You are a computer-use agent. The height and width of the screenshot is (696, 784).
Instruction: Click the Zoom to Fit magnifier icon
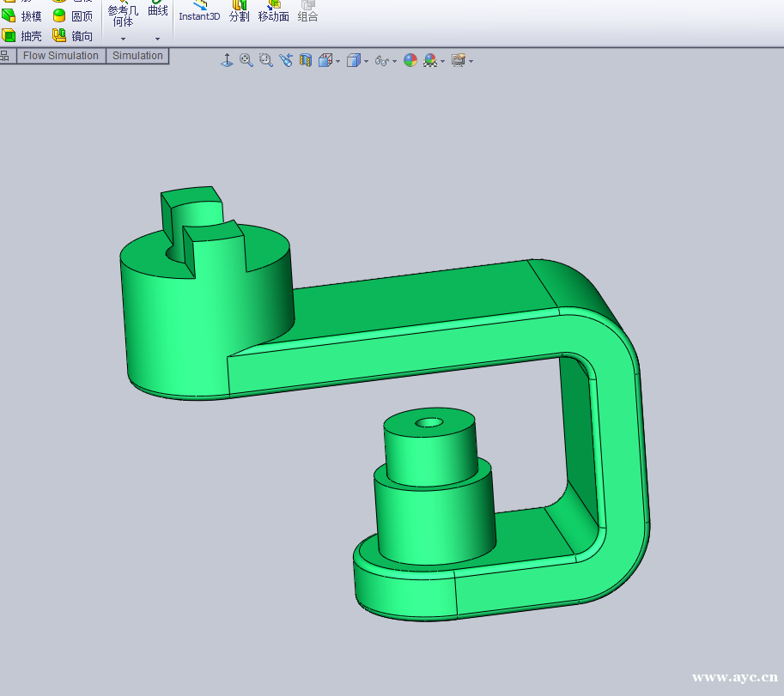[246, 60]
